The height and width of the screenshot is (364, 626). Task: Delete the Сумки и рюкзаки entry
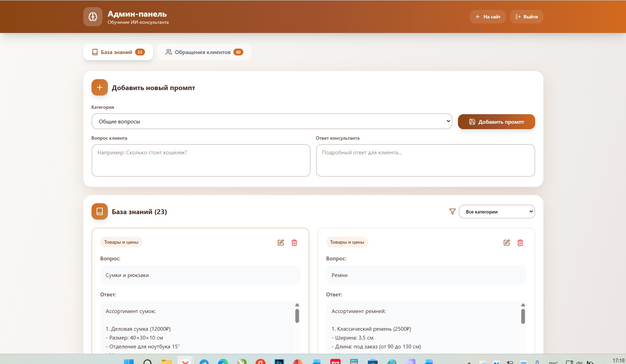294,243
